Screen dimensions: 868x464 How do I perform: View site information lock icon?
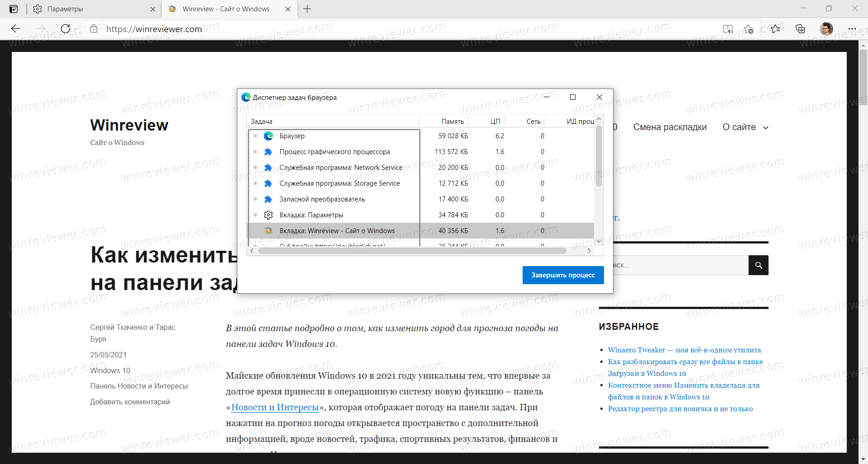coord(94,29)
